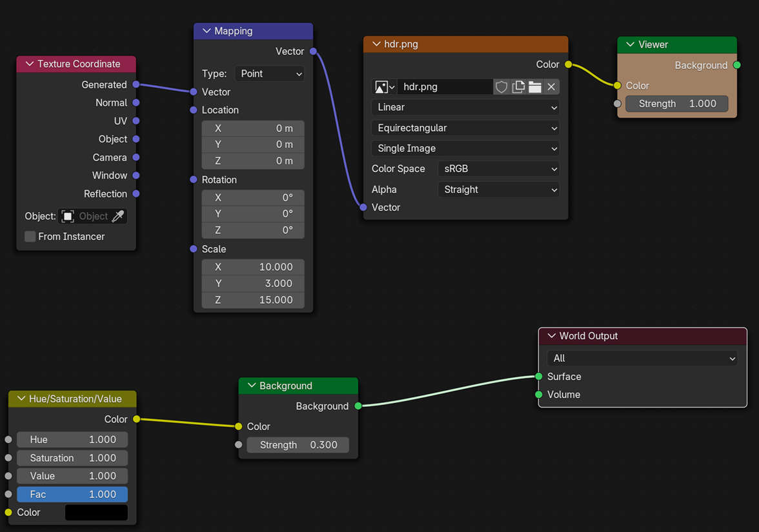Viewport: 759px width, 532px height.
Task: Adjust the Fac slider value
Action: (72, 494)
